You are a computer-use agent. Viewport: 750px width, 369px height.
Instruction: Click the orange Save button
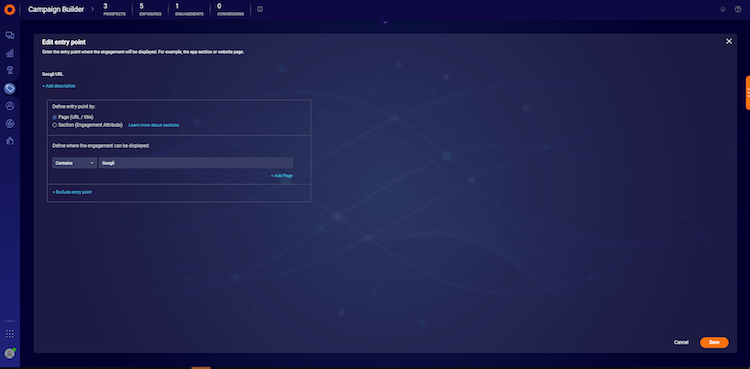click(x=714, y=342)
